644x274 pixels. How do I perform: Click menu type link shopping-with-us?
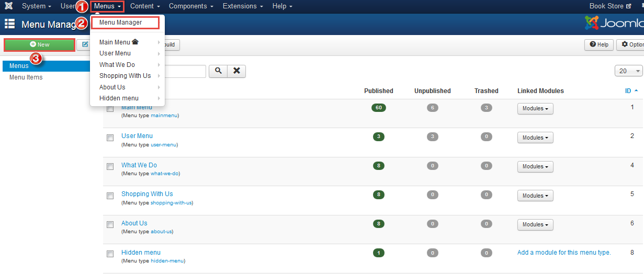click(171, 203)
